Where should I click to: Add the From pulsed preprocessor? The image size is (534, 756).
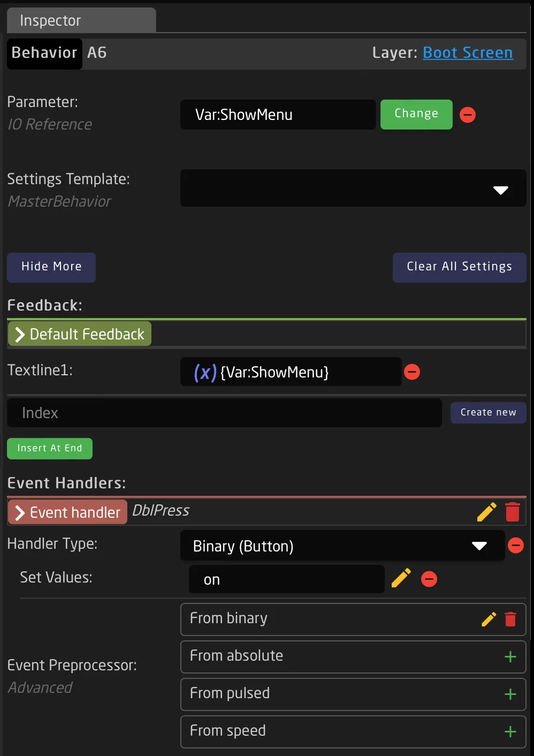pyautogui.click(x=510, y=694)
